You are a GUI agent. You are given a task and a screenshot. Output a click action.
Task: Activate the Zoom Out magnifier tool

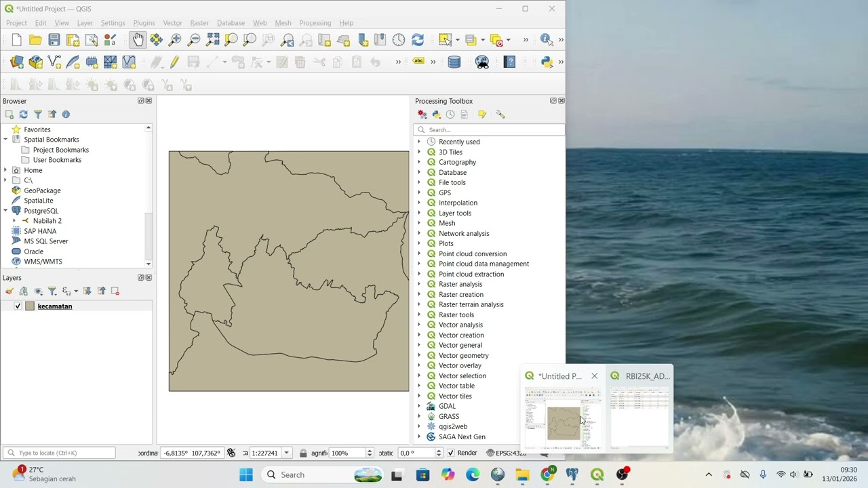(x=193, y=40)
